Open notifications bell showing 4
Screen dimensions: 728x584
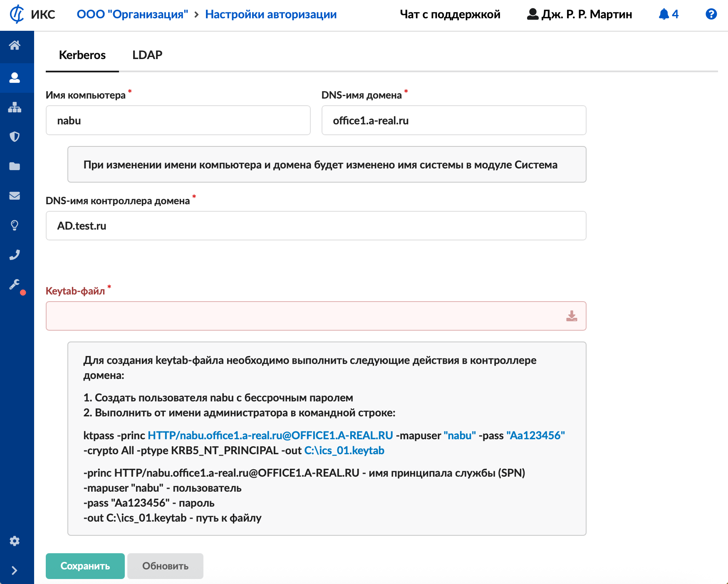(x=669, y=15)
